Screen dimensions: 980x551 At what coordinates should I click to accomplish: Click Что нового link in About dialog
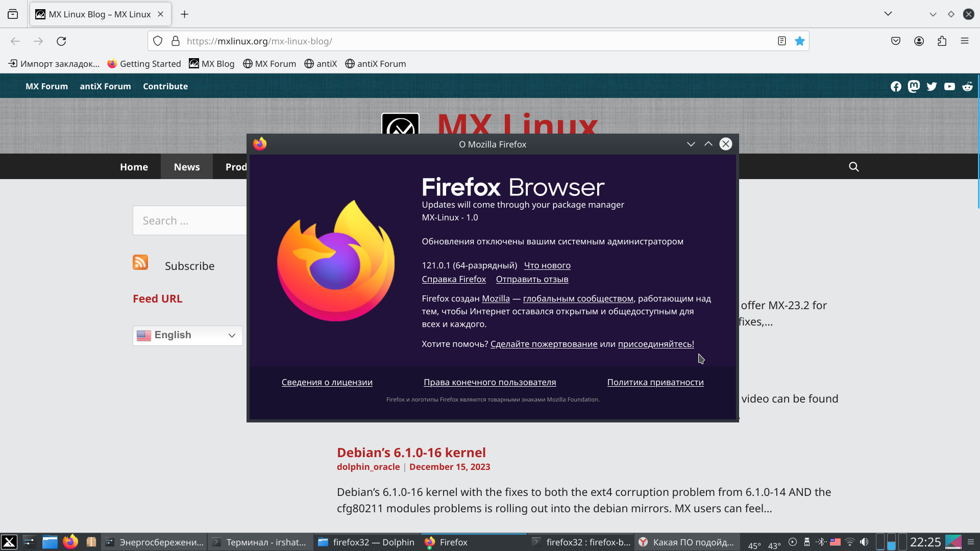click(547, 265)
